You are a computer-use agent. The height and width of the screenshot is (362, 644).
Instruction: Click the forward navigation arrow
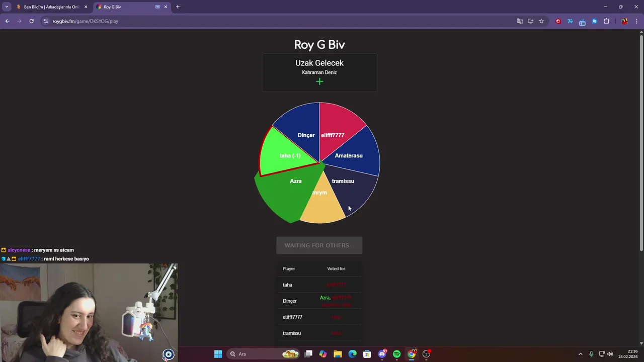pos(19,21)
